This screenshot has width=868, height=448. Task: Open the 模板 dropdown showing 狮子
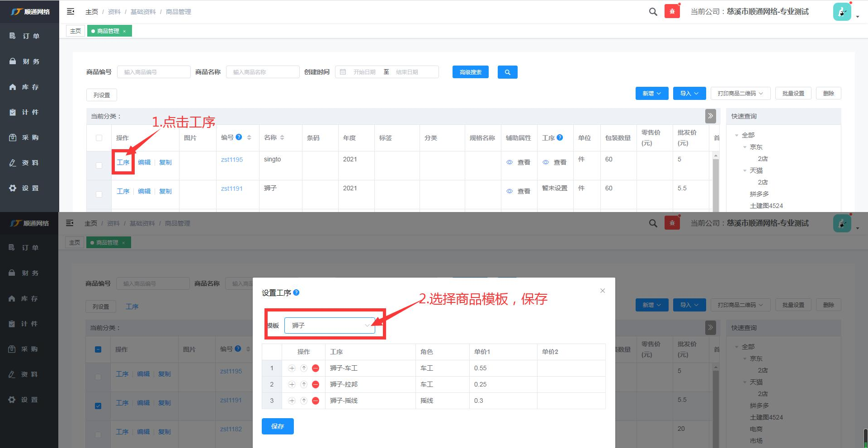[330, 325]
